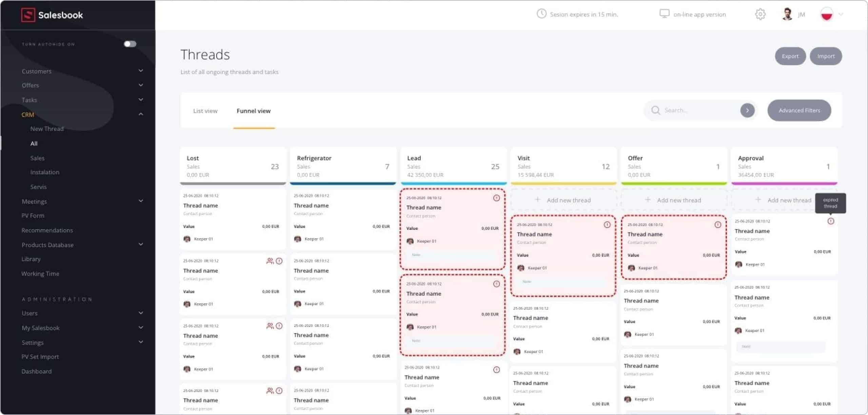Expand the Customers menu chevron
868x415 pixels.
[141, 71]
